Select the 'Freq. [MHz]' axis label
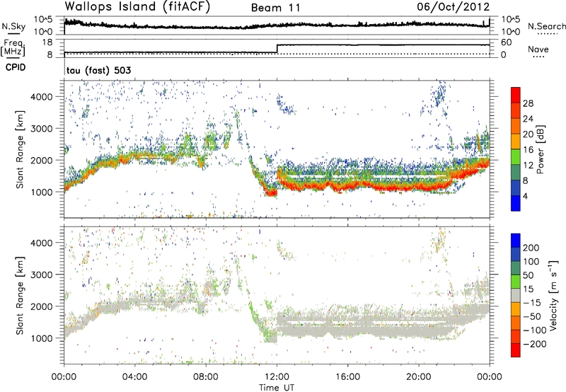The width and height of the screenshot is (566, 392). [x=13, y=48]
